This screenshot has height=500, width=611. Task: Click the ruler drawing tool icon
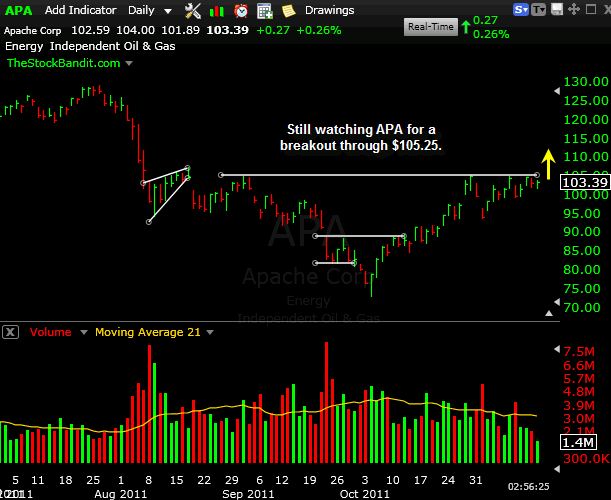pos(217,11)
